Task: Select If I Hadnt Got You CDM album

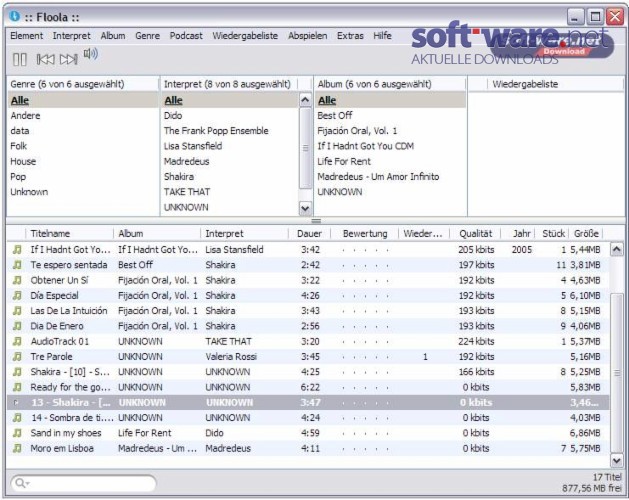Action: pyautogui.click(x=390, y=146)
